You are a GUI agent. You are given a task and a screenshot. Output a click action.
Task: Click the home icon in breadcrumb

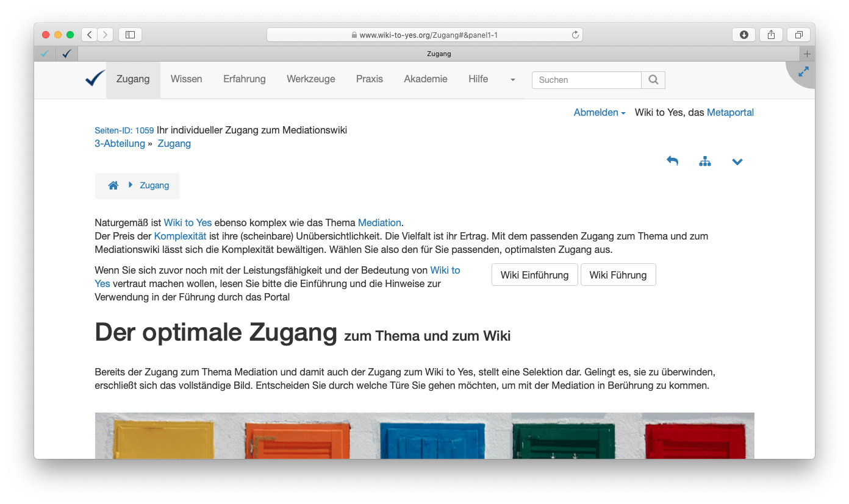click(x=113, y=186)
